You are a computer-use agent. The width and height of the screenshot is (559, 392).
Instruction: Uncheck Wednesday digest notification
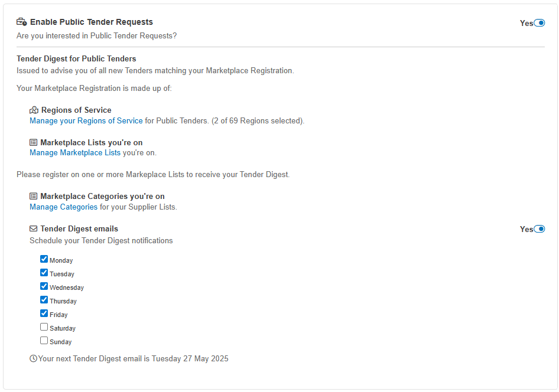[44, 286]
